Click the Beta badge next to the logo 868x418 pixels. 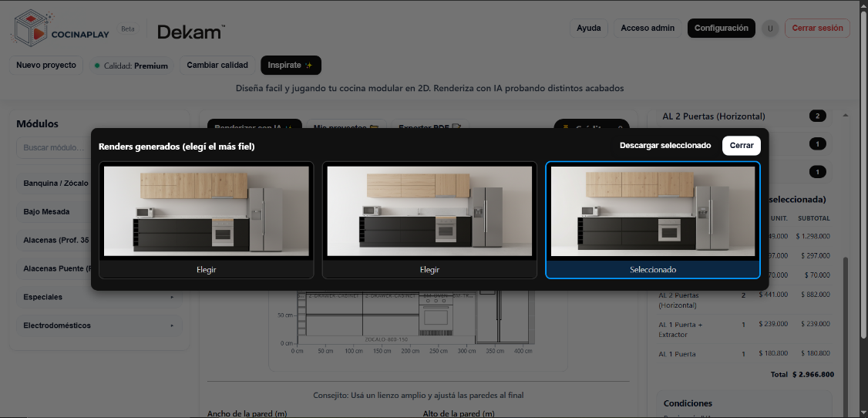pos(127,29)
